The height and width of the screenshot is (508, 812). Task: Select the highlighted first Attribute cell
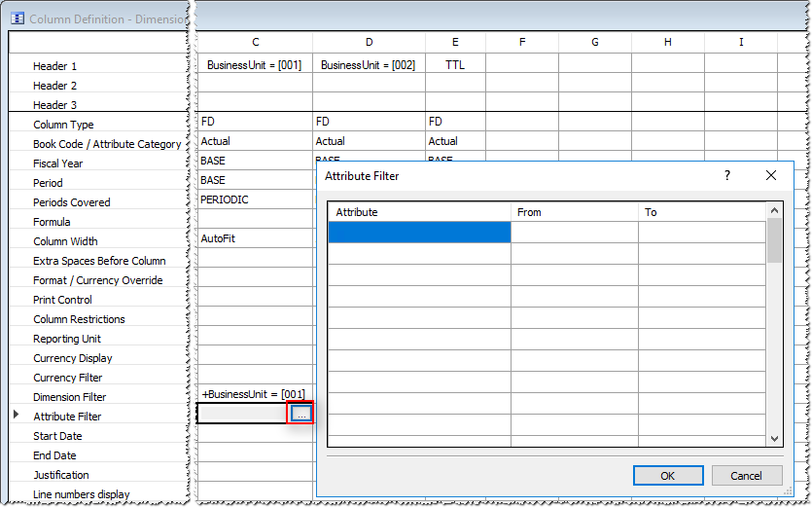(x=419, y=232)
